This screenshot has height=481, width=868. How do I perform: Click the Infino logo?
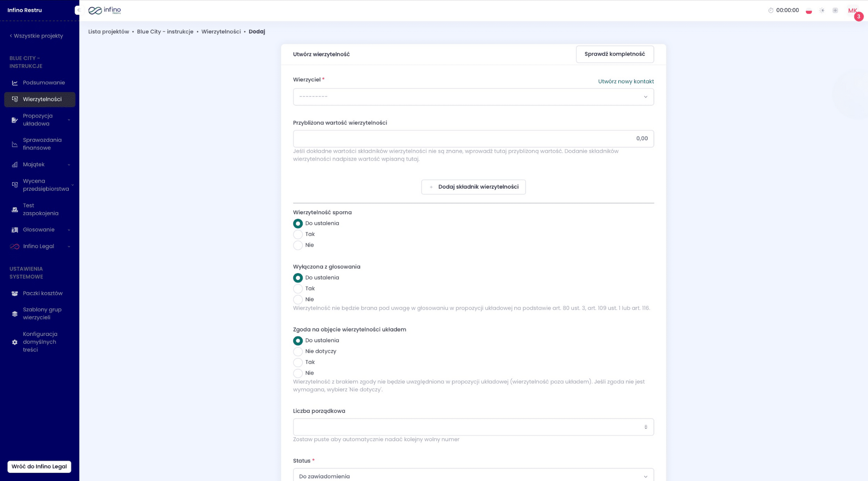pyautogui.click(x=105, y=10)
